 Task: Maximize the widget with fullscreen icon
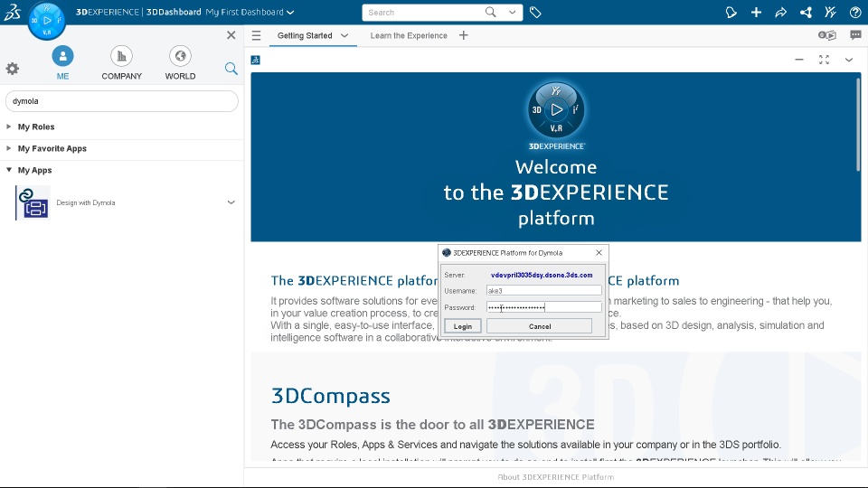[824, 60]
